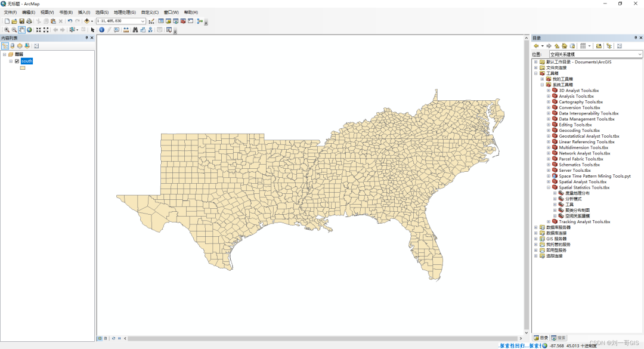Image resolution: width=644 pixels, height=349 pixels.
Task: Click the south layer symbol swatch
Action: click(x=23, y=68)
